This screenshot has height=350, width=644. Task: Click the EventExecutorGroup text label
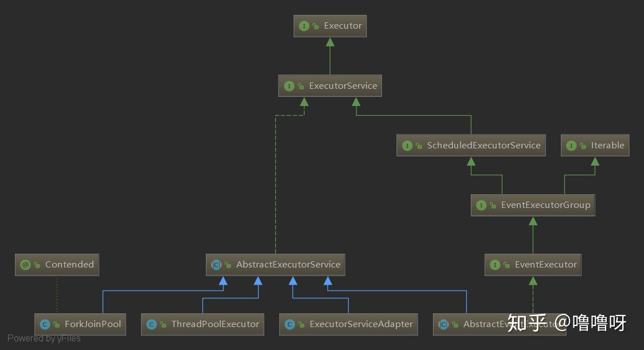click(x=545, y=205)
